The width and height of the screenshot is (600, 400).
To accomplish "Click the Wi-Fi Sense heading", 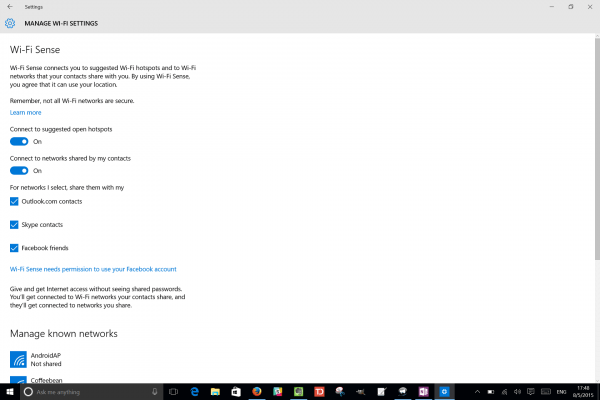I will pos(35,50).
